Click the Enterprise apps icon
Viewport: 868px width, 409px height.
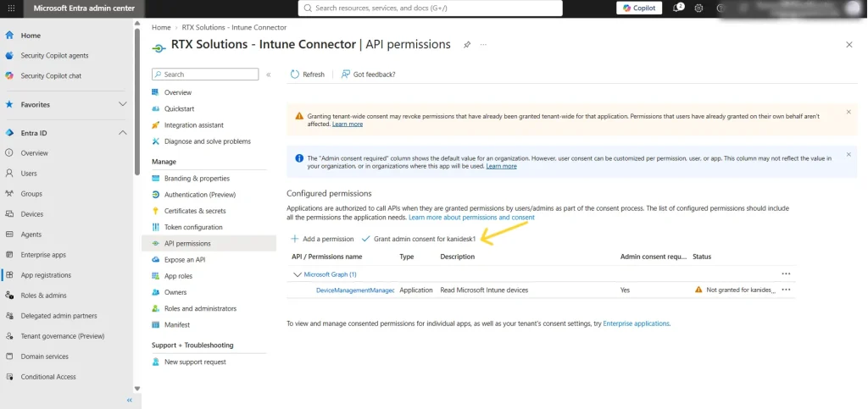[x=8, y=255]
